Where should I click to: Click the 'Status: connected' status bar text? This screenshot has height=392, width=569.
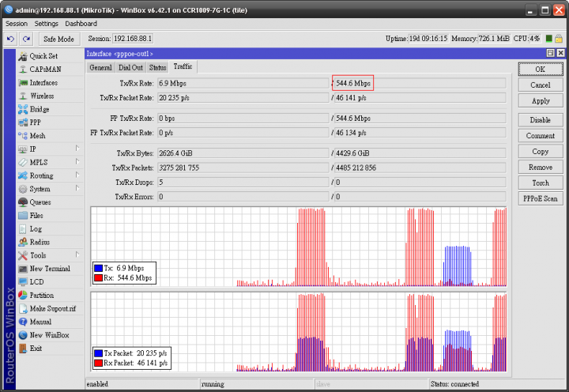pos(454,384)
